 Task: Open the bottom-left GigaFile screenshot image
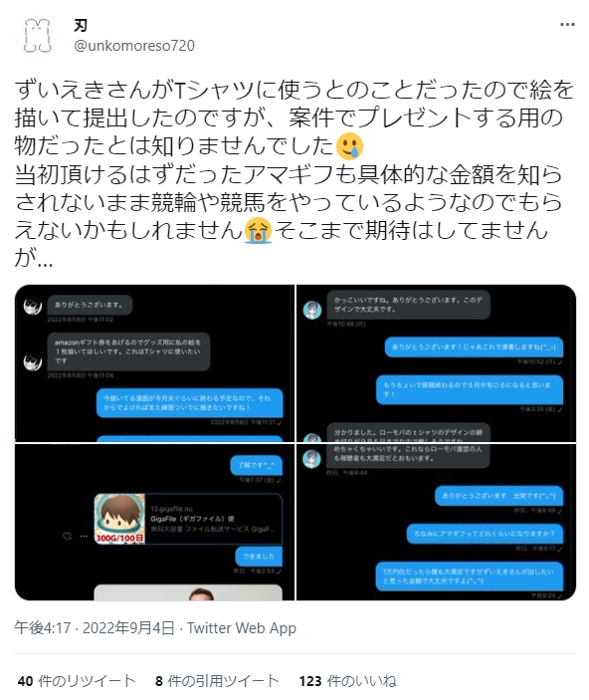154,522
